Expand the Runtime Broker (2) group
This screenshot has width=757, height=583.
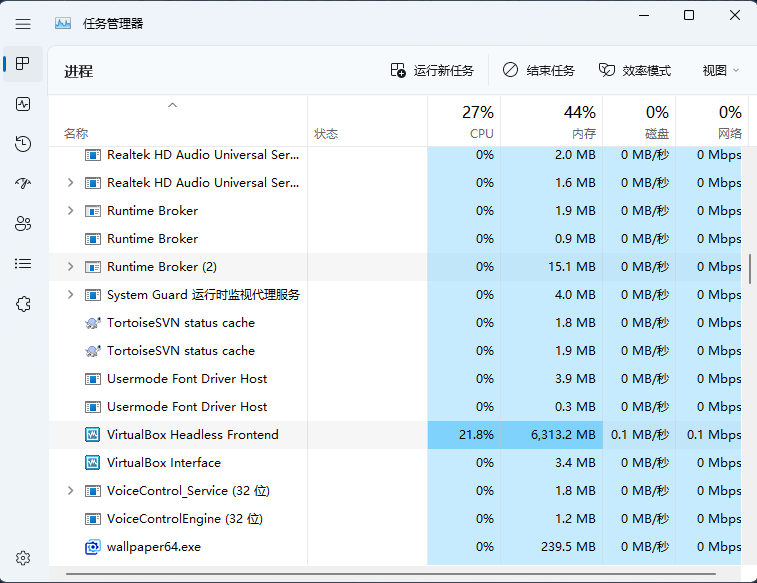(x=70, y=267)
